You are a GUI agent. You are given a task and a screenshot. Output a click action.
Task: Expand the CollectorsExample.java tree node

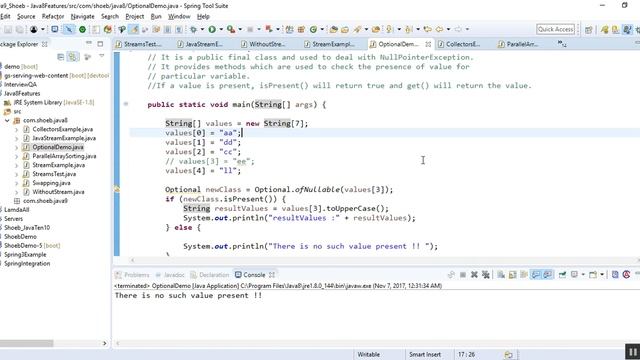click(16, 129)
